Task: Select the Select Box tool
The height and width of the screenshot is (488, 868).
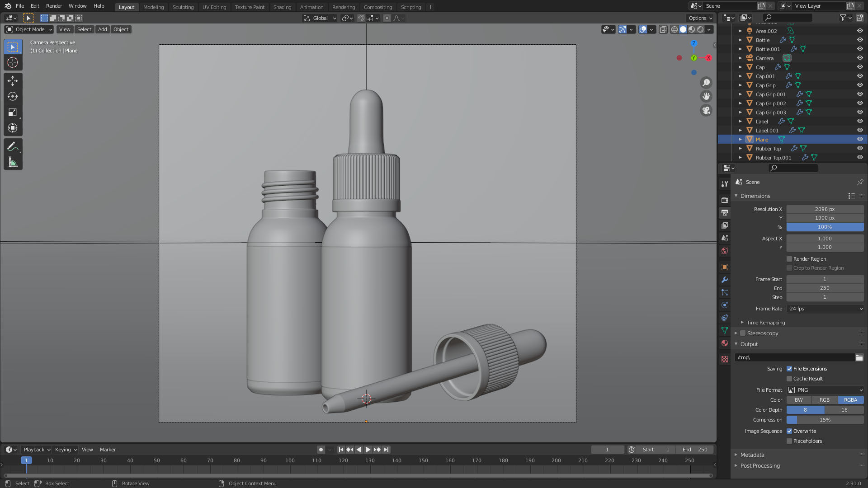Action: pyautogui.click(x=13, y=47)
